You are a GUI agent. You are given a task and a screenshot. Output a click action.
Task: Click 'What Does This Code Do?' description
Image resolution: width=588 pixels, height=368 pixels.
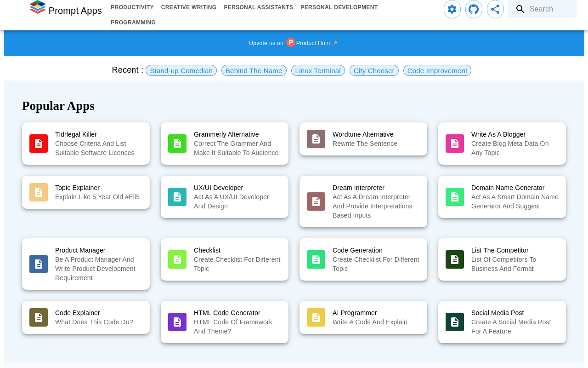94,322
